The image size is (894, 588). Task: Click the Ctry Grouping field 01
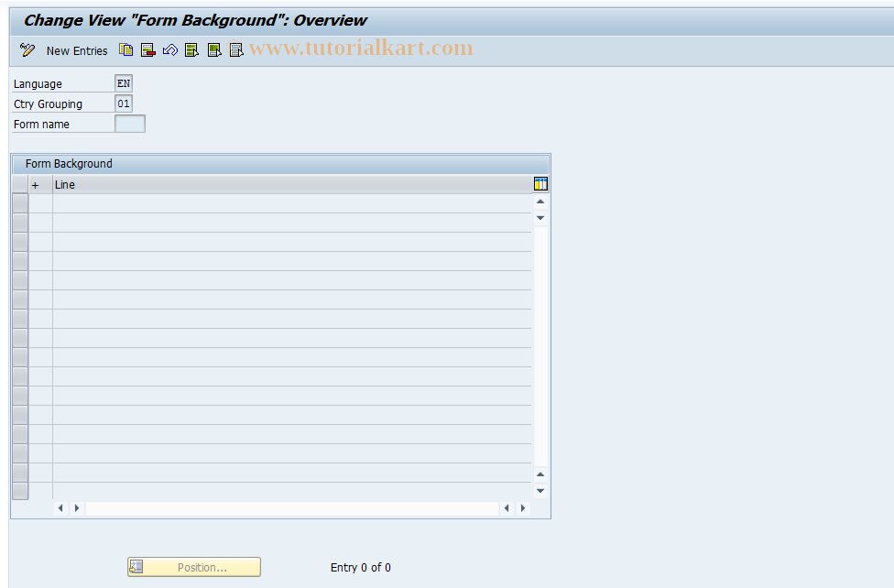124,103
